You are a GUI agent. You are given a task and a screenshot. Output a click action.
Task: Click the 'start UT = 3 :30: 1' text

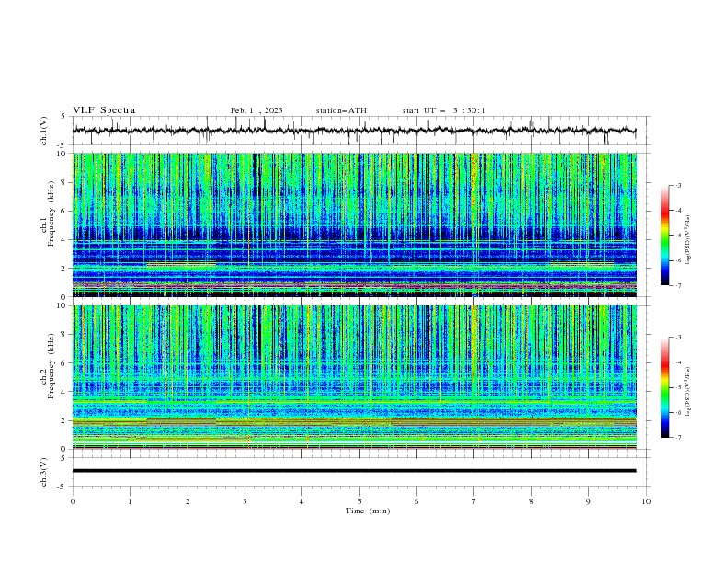(x=444, y=110)
